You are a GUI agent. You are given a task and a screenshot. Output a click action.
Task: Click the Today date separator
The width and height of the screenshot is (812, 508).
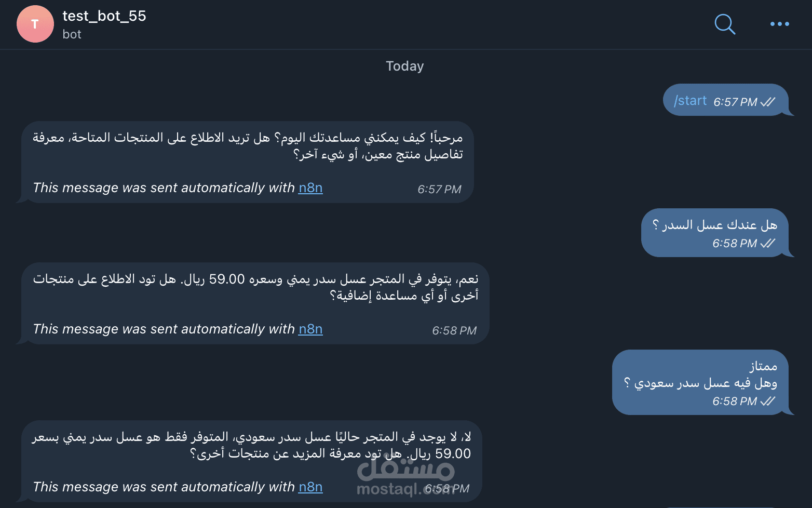coord(404,66)
